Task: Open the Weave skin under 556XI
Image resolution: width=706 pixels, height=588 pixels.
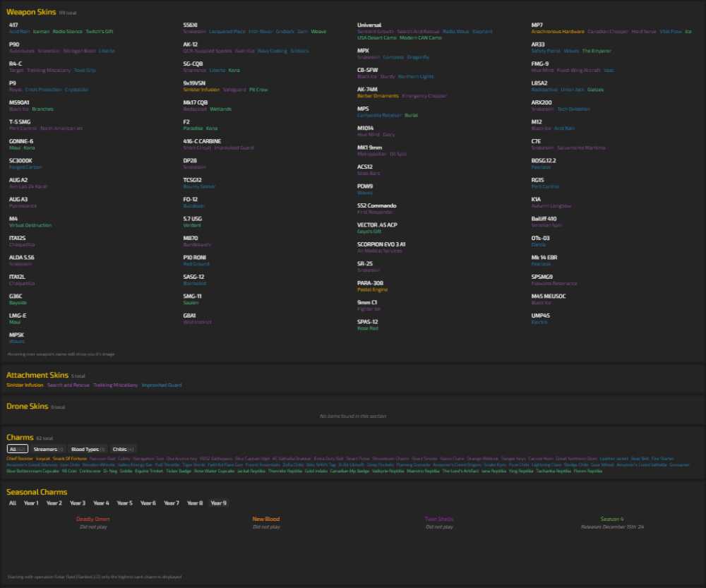Action: [318, 32]
